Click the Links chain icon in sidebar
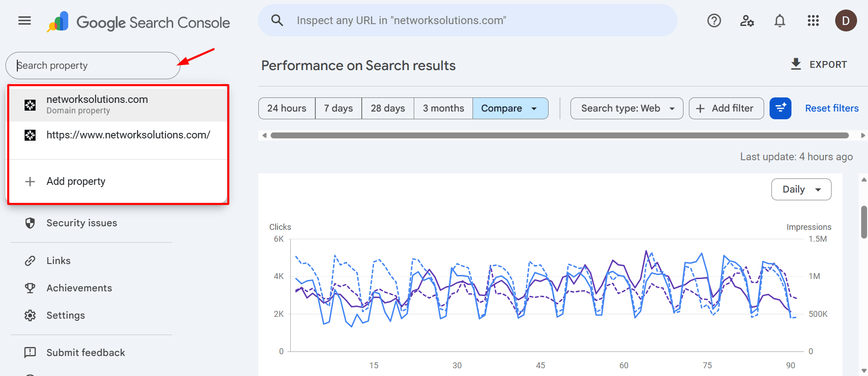868x376 pixels. pyautogui.click(x=30, y=260)
